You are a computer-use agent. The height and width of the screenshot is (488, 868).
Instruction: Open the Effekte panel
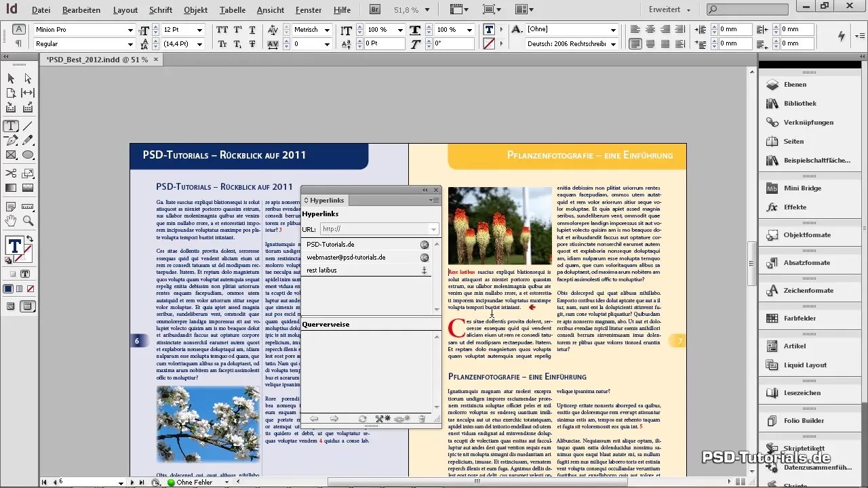pyautogui.click(x=795, y=207)
